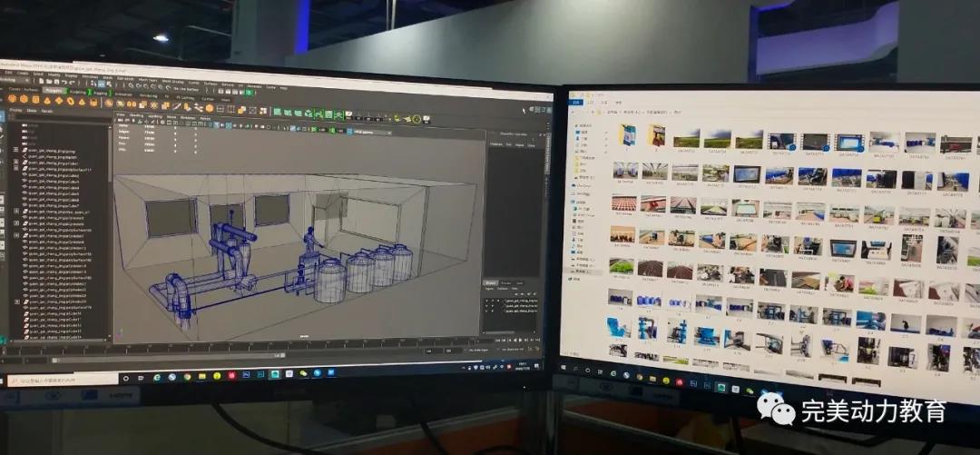This screenshot has height=455, width=980.
Task: Switch to the Rigging shelf tab
Action: [100, 94]
